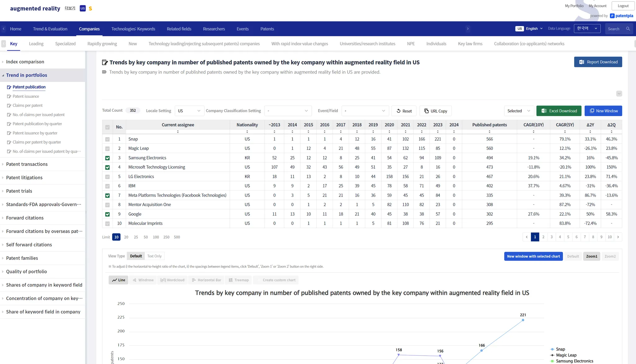This screenshot has width=636, height=364.
Task: Select the Treemap chart type
Action: coord(238,280)
